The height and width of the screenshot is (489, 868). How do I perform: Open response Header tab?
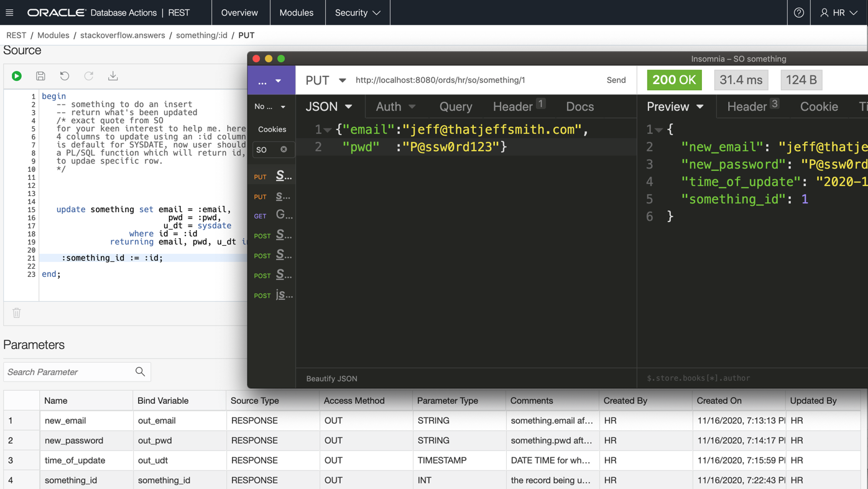[752, 106]
